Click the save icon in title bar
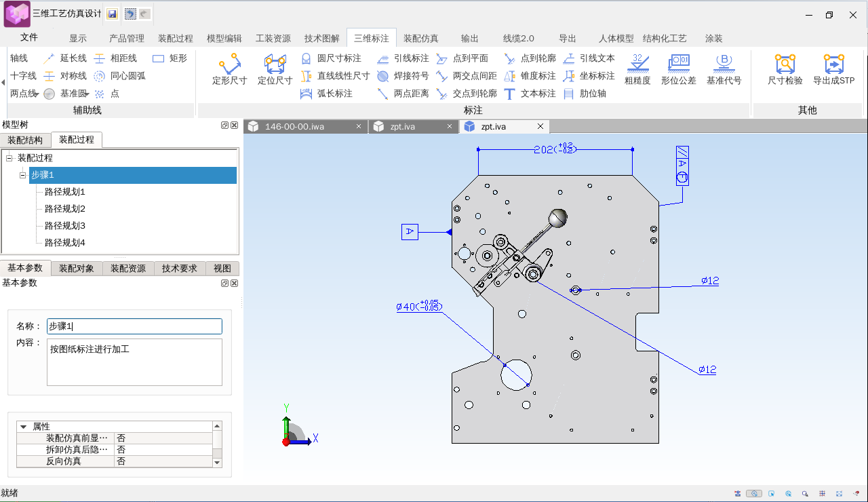This screenshot has width=868, height=502. pos(112,14)
